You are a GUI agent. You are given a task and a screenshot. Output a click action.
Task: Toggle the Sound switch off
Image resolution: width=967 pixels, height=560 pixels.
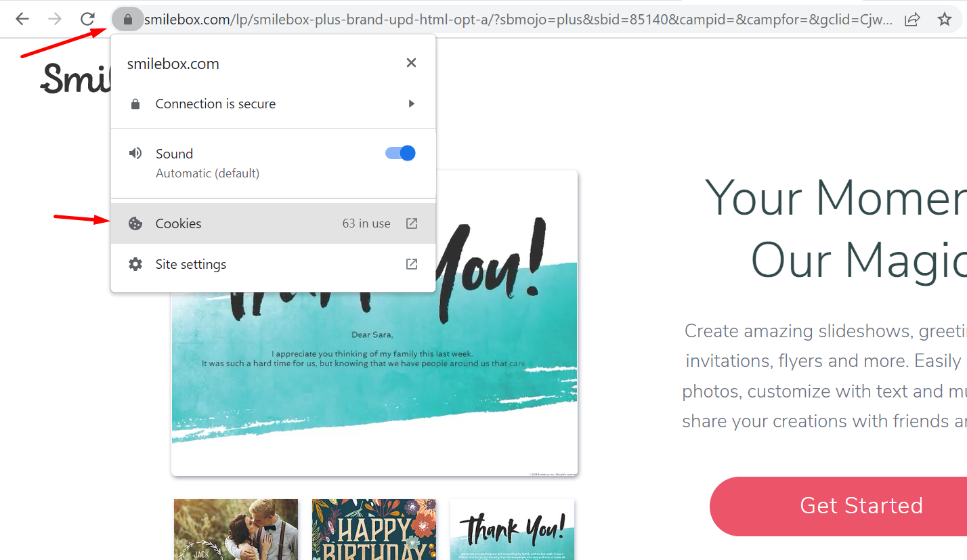click(x=400, y=153)
